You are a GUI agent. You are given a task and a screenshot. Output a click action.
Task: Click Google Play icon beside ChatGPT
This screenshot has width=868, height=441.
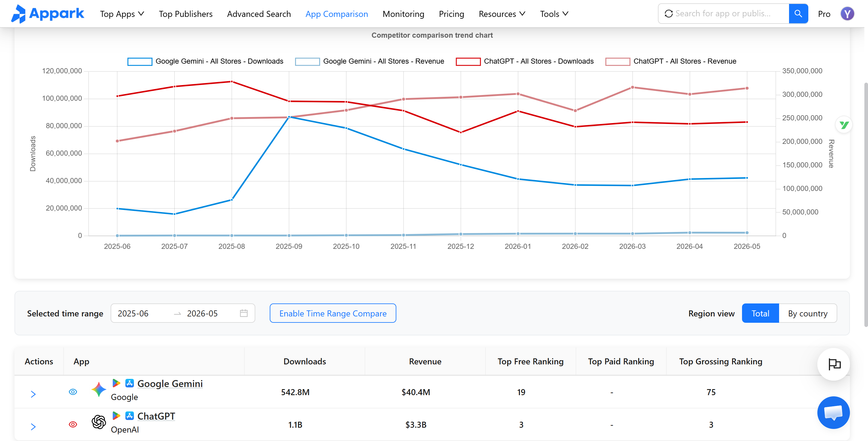click(x=116, y=415)
